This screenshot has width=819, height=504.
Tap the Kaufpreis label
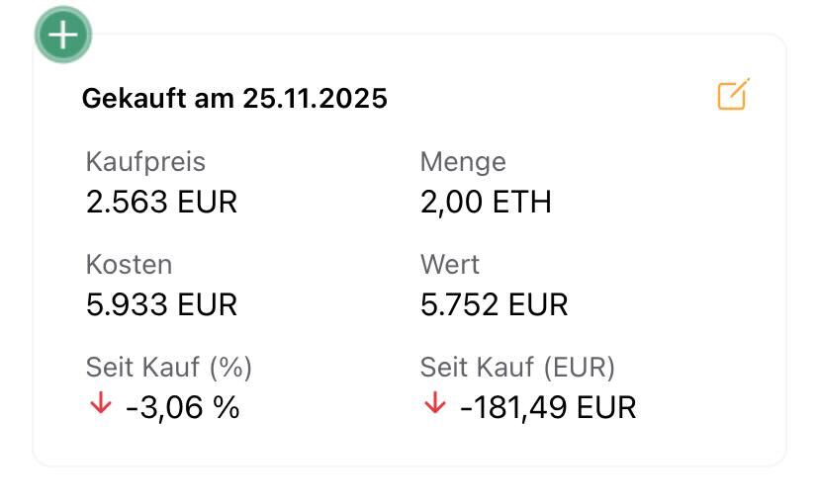(x=145, y=162)
